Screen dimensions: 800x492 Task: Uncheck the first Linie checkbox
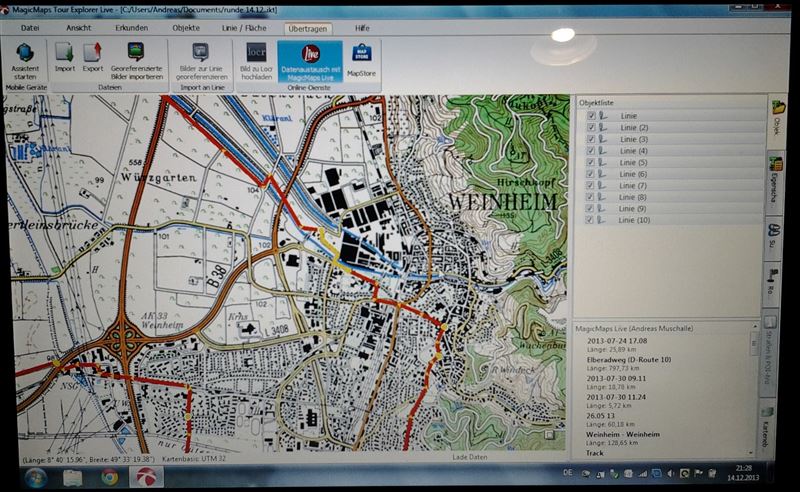[x=591, y=116]
